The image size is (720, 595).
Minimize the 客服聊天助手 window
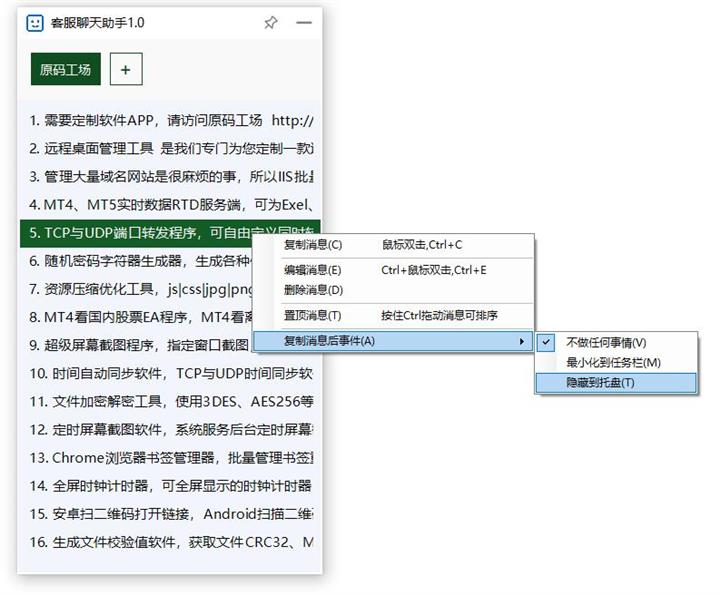(304, 22)
